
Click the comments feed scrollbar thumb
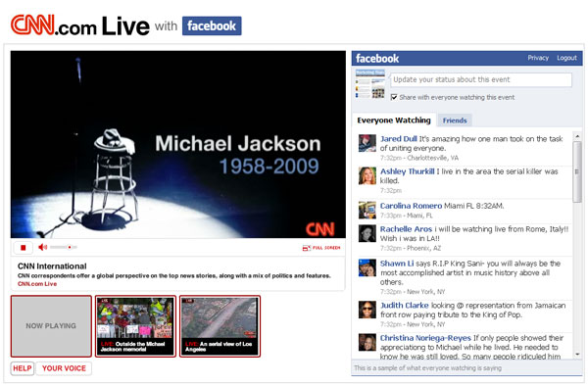pos(577,172)
